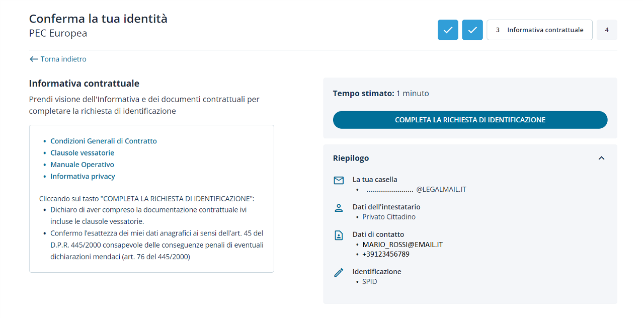The width and height of the screenshot is (644, 318).
Task: Open Condizioni Generali di Contratto document
Action: point(104,141)
